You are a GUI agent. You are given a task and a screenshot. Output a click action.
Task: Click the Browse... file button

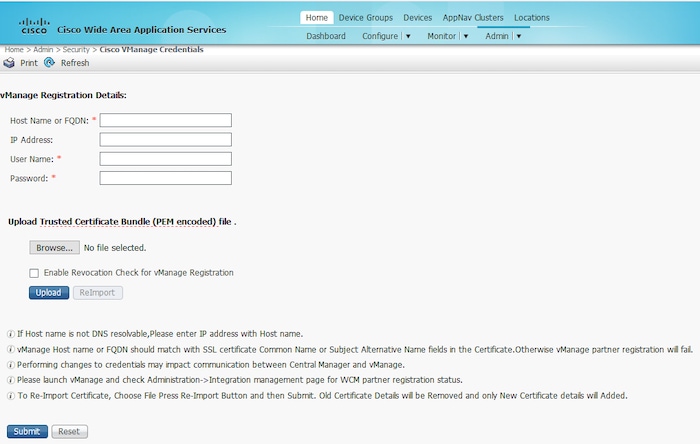coord(54,248)
